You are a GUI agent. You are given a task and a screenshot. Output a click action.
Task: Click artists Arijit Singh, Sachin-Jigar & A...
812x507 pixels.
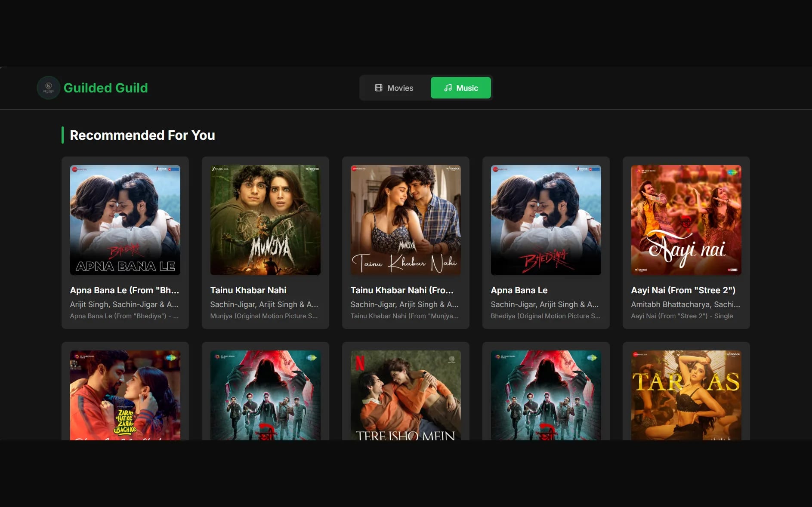click(x=124, y=304)
